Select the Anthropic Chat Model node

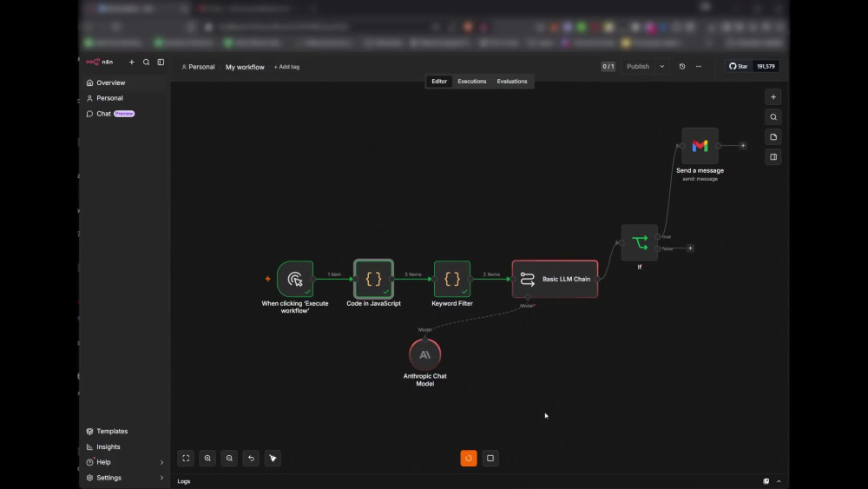click(424, 354)
